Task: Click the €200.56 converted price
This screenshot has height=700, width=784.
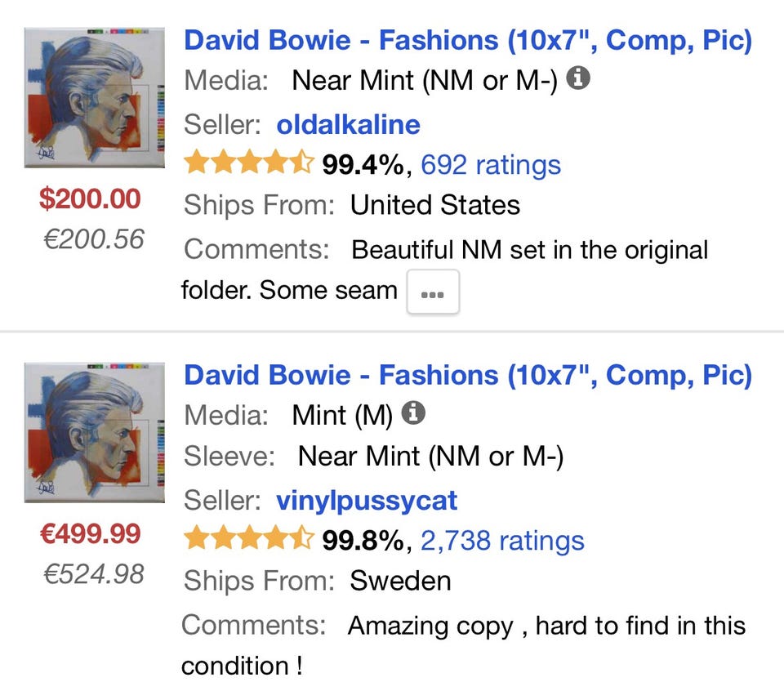Action: 94,239
